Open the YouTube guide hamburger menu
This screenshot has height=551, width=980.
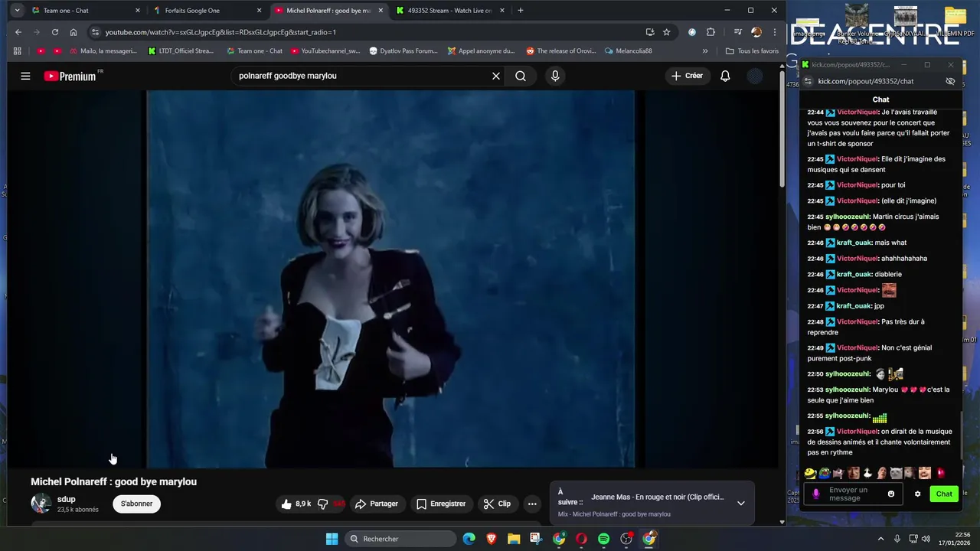click(x=25, y=76)
